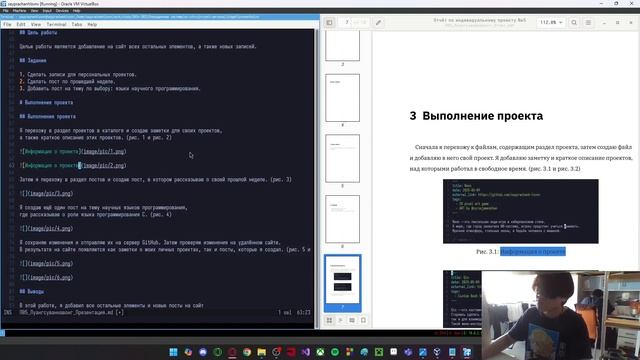Open VirtualBox Devices menu
Screen dimensions: 640x360
point(62,11)
